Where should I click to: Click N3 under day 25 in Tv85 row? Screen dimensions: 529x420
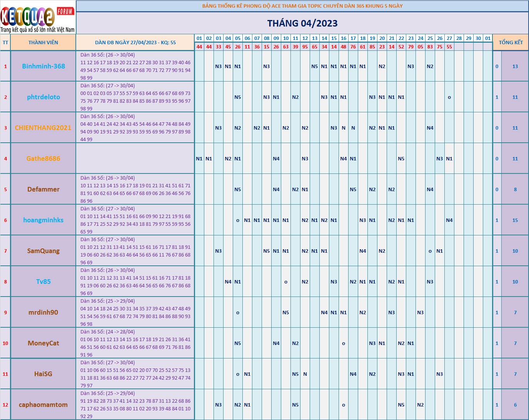(430, 282)
